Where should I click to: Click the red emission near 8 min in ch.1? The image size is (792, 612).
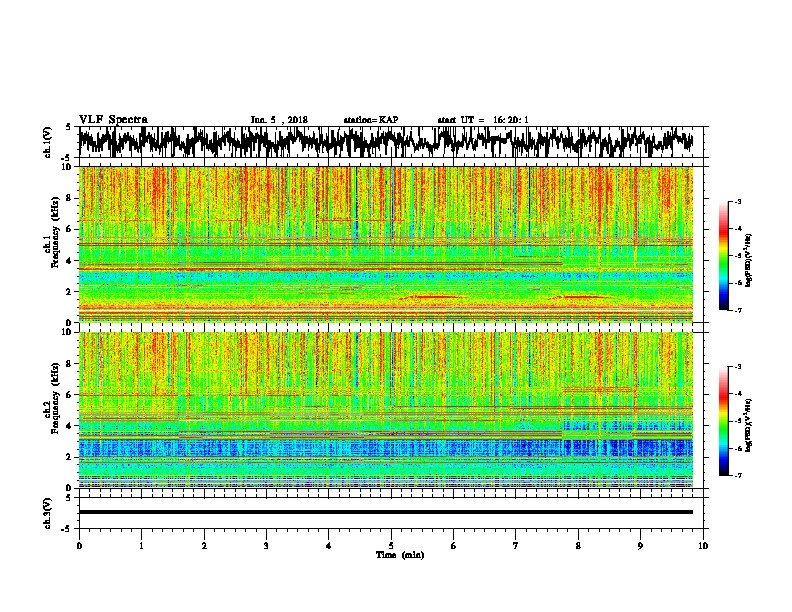point(581,297)
